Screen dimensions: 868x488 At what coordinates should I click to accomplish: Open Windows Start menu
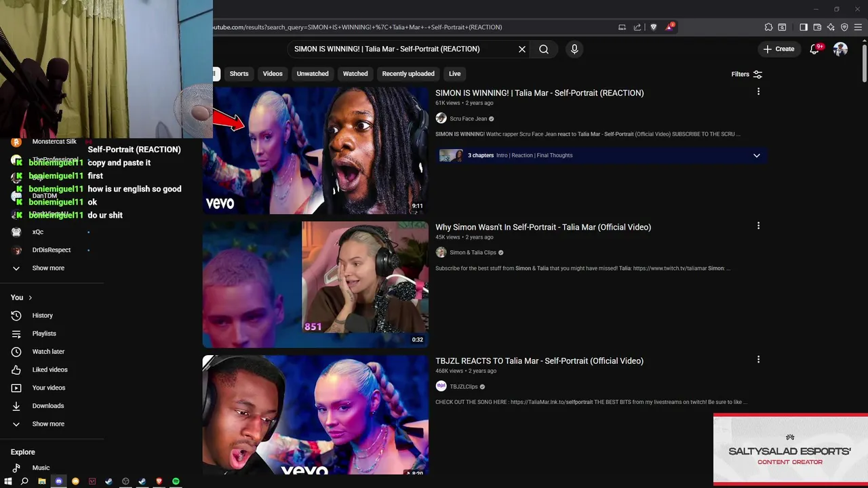pyautogui.click(x=8, y=481)
